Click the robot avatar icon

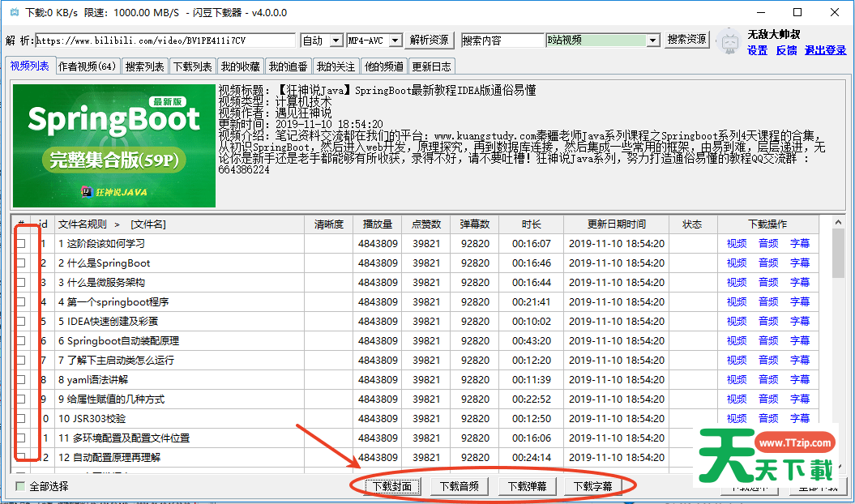point(729,43)
